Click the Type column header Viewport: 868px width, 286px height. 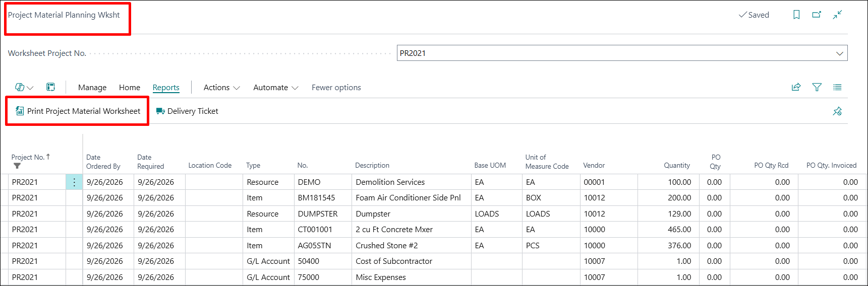click(253, 165)
